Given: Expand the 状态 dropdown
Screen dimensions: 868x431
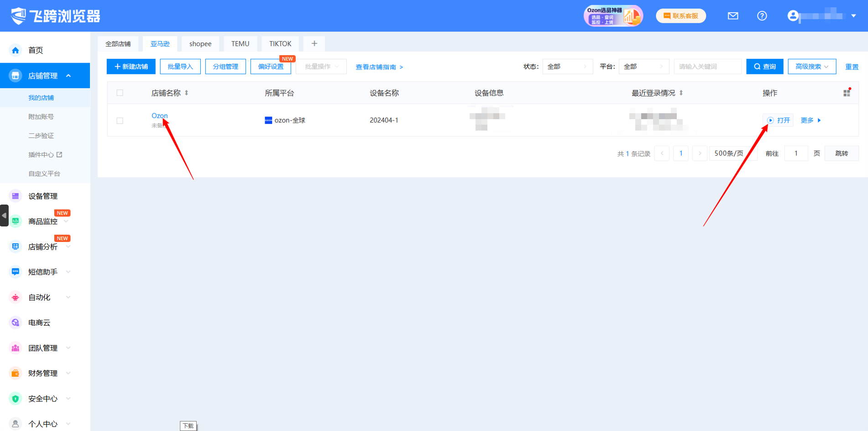Looking at the screenshot, I should 567,67.
